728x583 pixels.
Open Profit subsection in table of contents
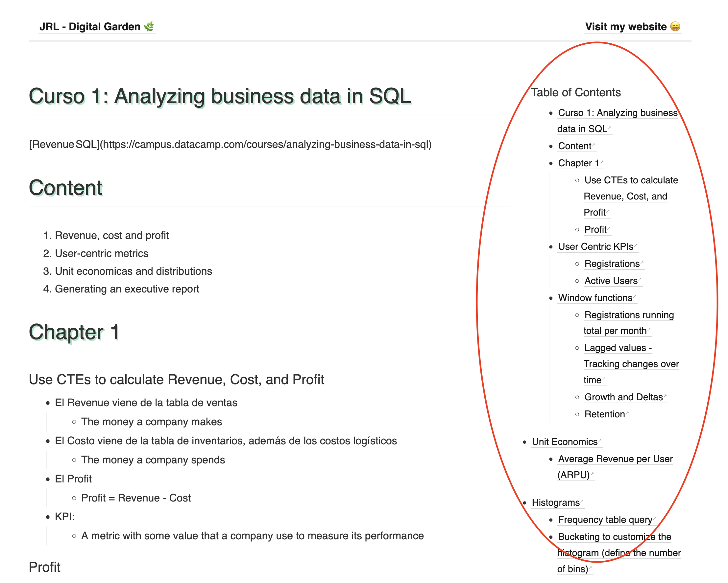tap(595, 230)
